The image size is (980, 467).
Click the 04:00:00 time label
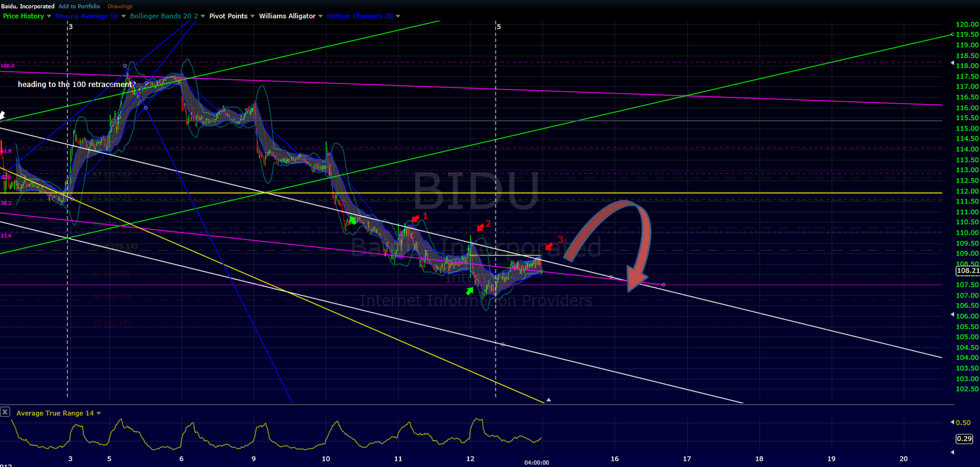tap(537, 463)
